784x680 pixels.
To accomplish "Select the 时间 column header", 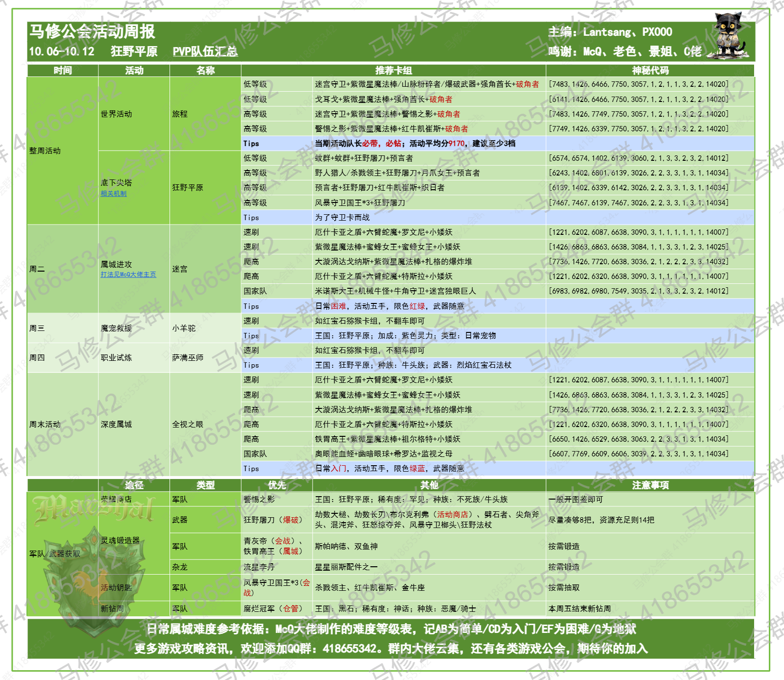I will tap(64, 72).
